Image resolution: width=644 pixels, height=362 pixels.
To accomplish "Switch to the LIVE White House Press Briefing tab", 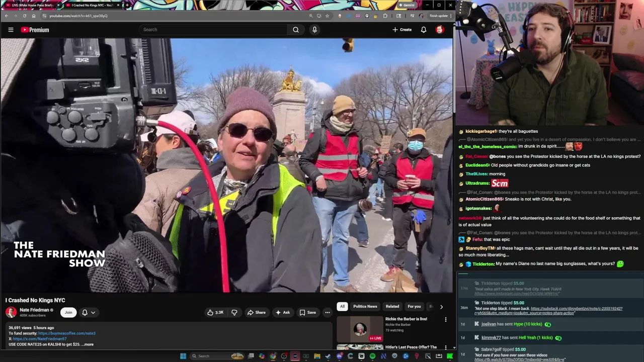I will click(x=33, y=5).
